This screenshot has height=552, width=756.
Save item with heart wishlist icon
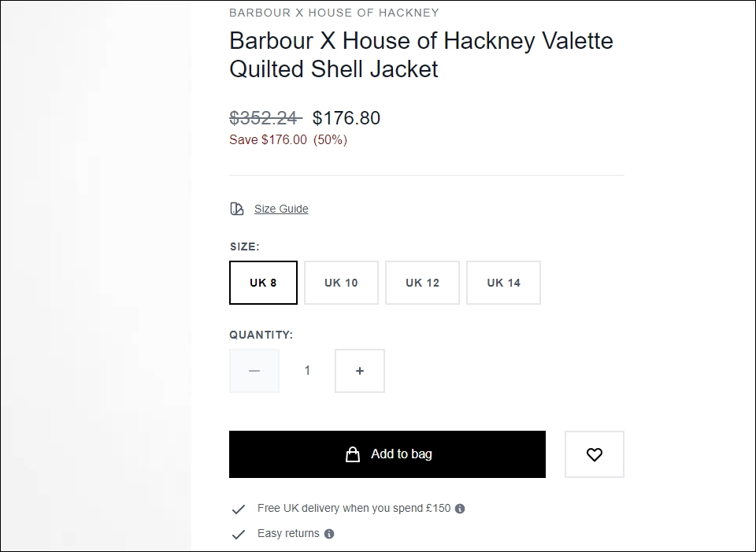[x=595, y=454]
